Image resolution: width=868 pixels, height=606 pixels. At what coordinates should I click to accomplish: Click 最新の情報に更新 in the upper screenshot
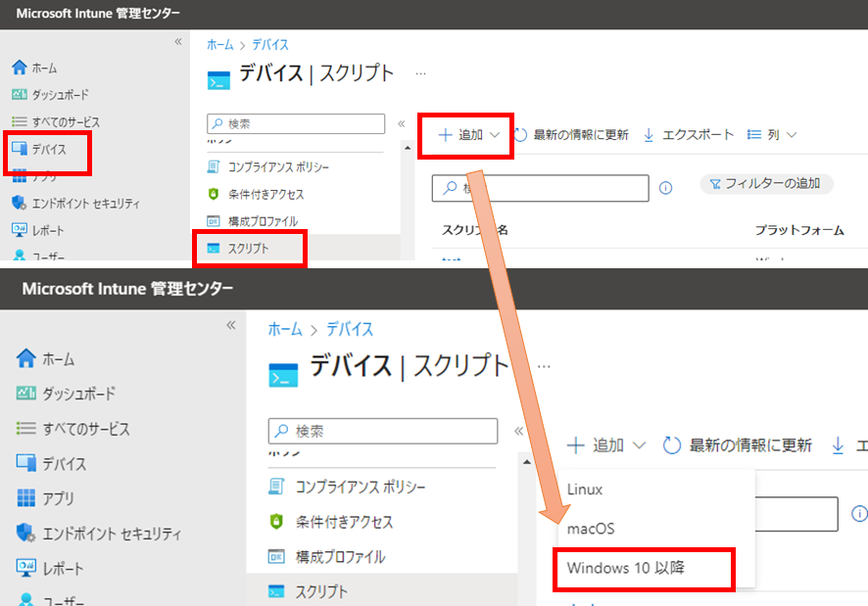coord(571,135)
